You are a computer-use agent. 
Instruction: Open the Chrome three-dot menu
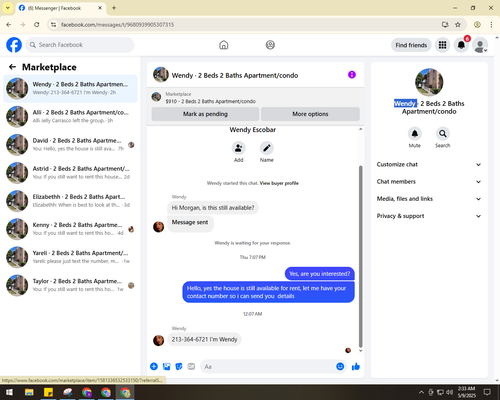point(491,25)
